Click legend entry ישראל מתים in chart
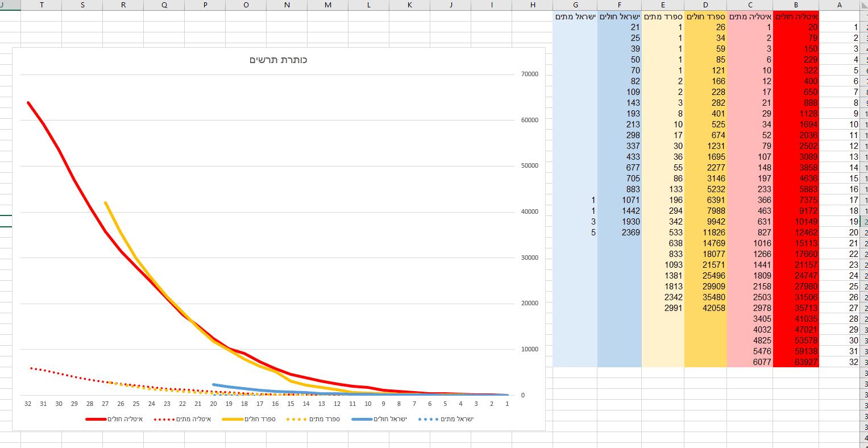Screen dimensions: 868x448 [446, 419]
